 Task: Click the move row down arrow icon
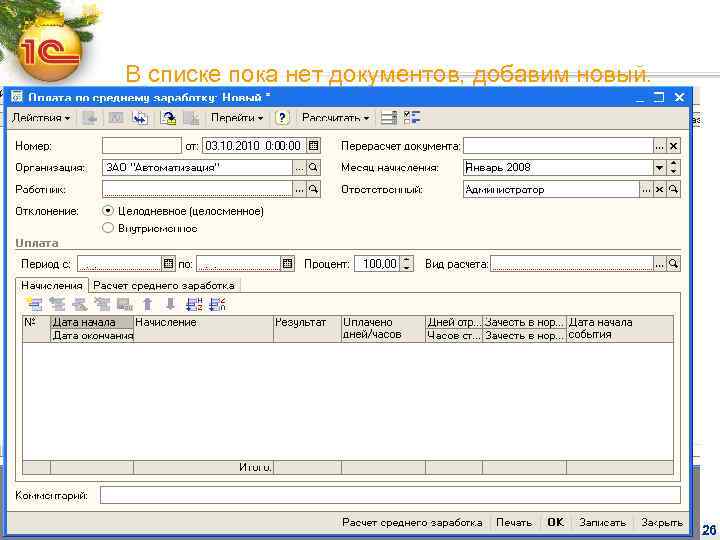[170, 304]
